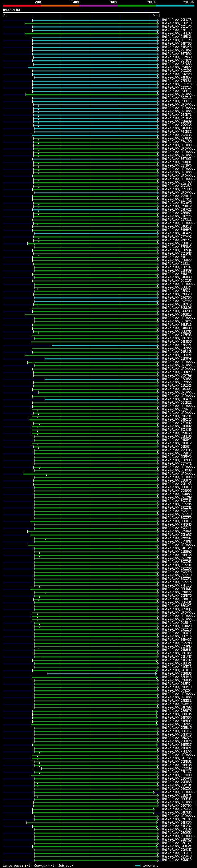
Task: Open hit UniRef100_B7FL37
Action: pos(176,33)
